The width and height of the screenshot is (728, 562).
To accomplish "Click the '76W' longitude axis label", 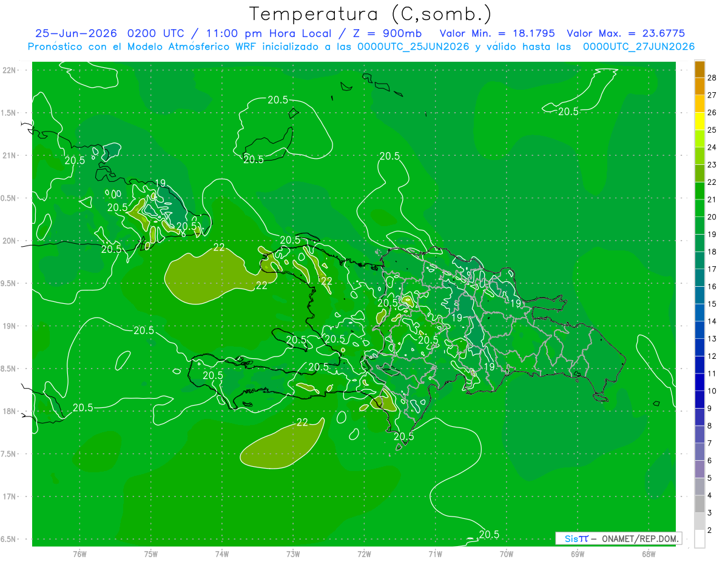I will [x=79, y=554].
